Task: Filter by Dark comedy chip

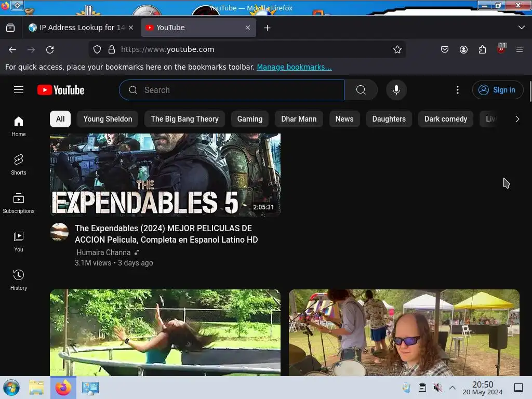Action: click(445, 119)
